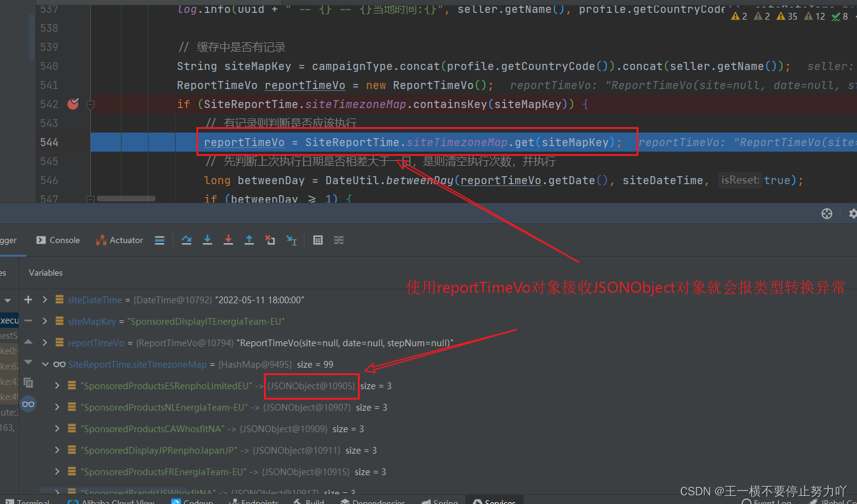This screenshot has height=504, width=857.
Task: Click the move watch down arrow
Action: (x=28, y=362)
